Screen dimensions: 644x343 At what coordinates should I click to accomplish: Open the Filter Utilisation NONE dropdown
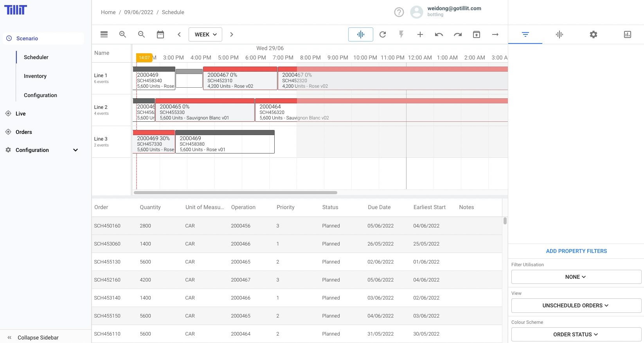pyautogui.click(x=576, y=277)
